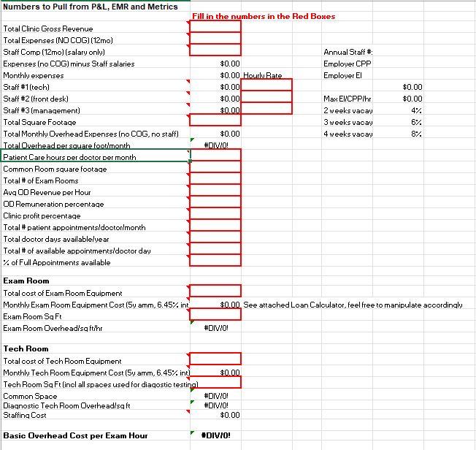This screenshot has height=450, width=476.
Task: Select the Total # of Exam Rooms box
Action: coord(215,180)
